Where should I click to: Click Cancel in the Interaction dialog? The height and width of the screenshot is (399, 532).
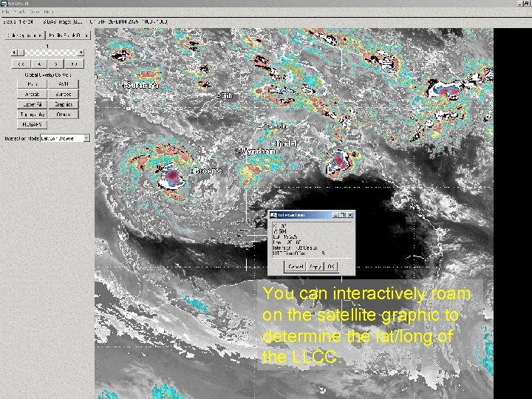pos(296,267)
